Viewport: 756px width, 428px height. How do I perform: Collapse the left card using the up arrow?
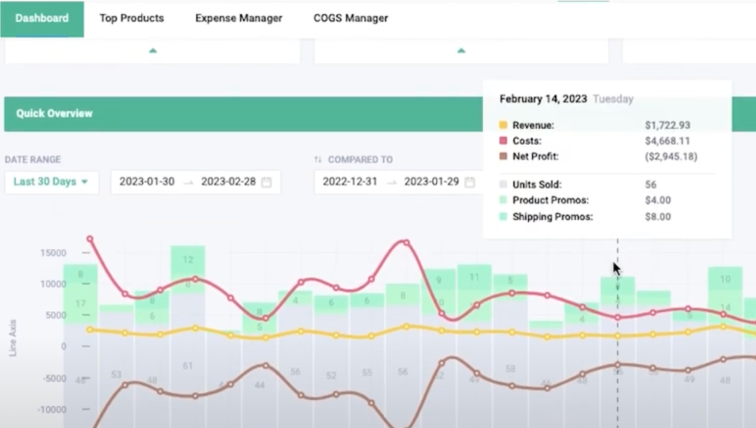(x=153, y=51)
